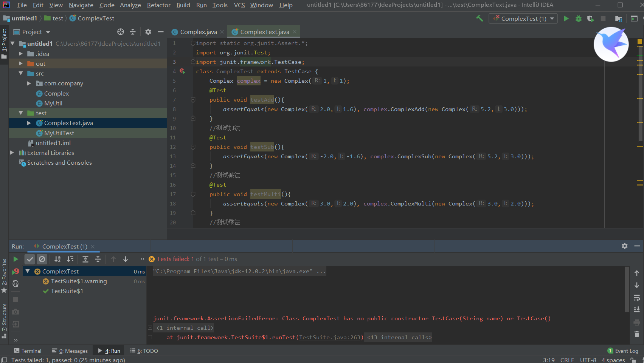Click the locate/scroll from source target icon

(x=121, y=32)
